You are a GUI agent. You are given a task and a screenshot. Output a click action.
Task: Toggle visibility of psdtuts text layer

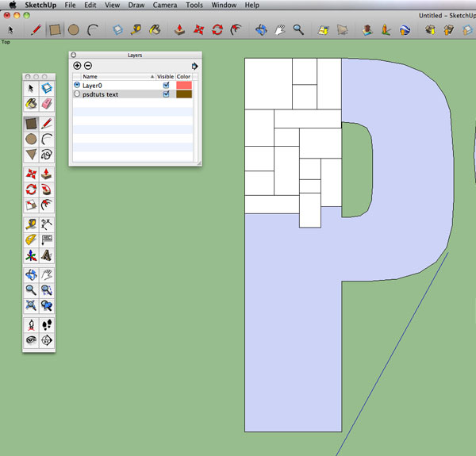pyautogui.click(x=166, y=94)
